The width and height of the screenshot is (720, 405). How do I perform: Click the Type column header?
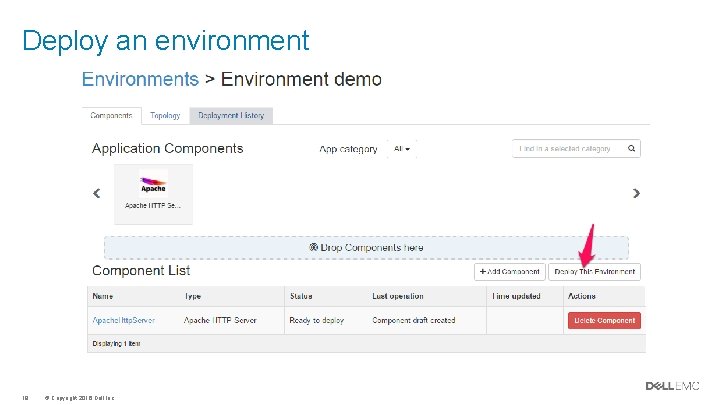pos(193,296)
